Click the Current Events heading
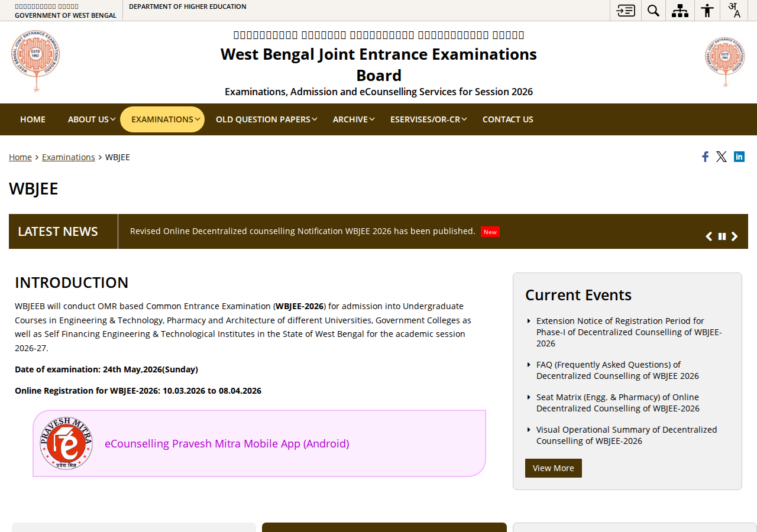The image size is (757, 532). (578, 295)
